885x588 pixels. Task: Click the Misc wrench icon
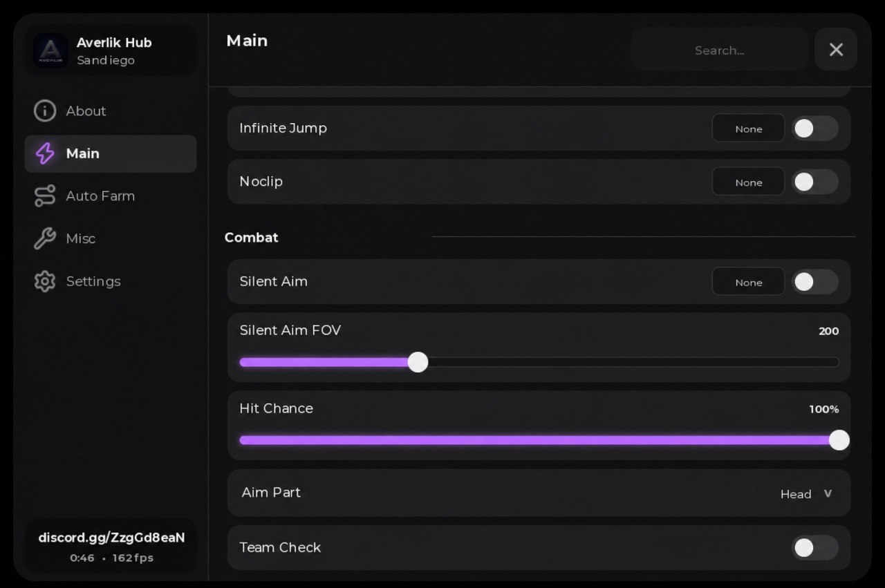click(x=45, y=238)
